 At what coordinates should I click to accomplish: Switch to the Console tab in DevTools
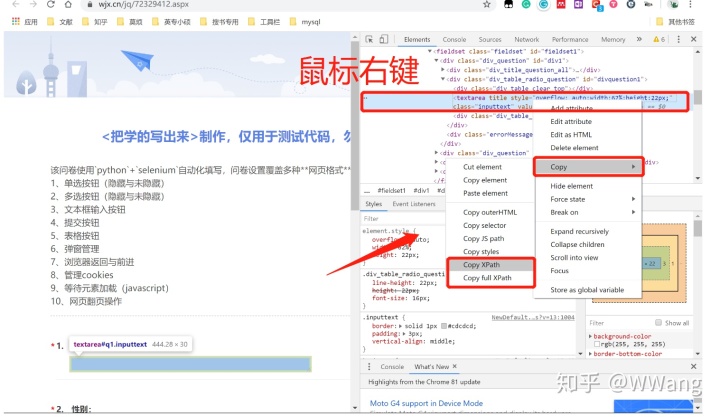click(454, 39)
